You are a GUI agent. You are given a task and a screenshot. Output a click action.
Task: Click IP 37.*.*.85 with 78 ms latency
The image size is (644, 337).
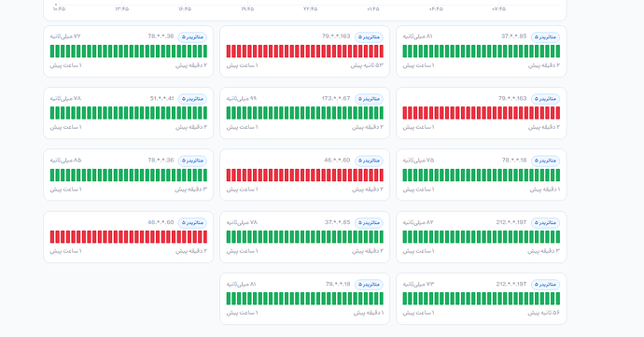(x=338, y=222)
